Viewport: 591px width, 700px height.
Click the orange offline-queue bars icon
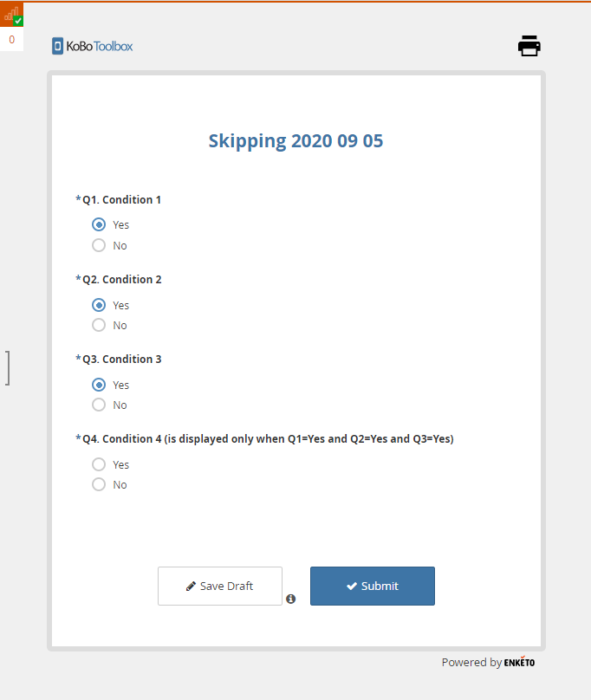10,12
